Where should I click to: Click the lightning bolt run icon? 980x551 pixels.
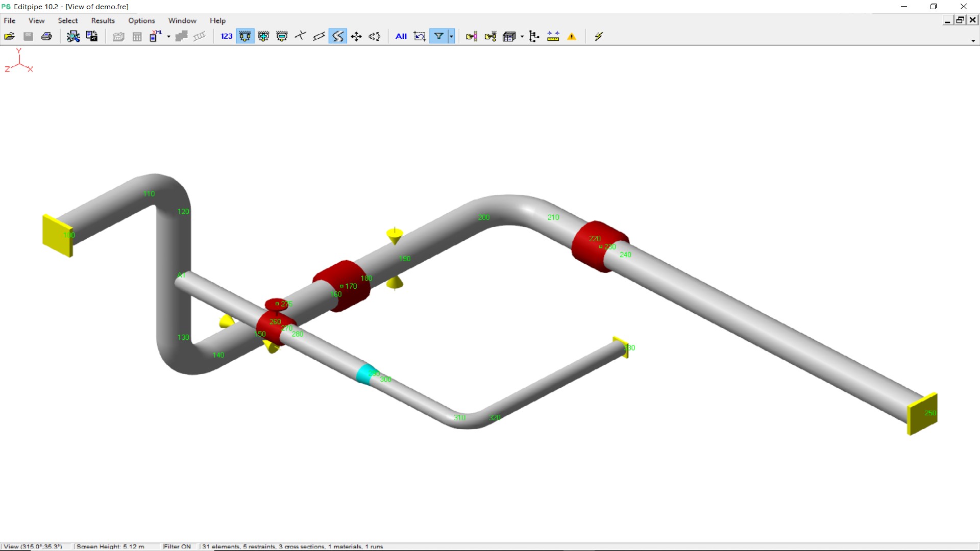tap(599, 36)
